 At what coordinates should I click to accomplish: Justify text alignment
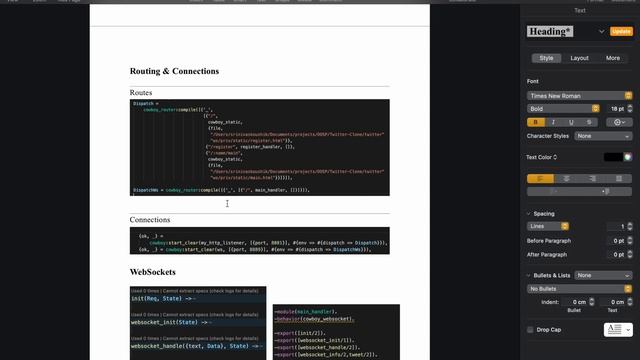click(619, 179)
